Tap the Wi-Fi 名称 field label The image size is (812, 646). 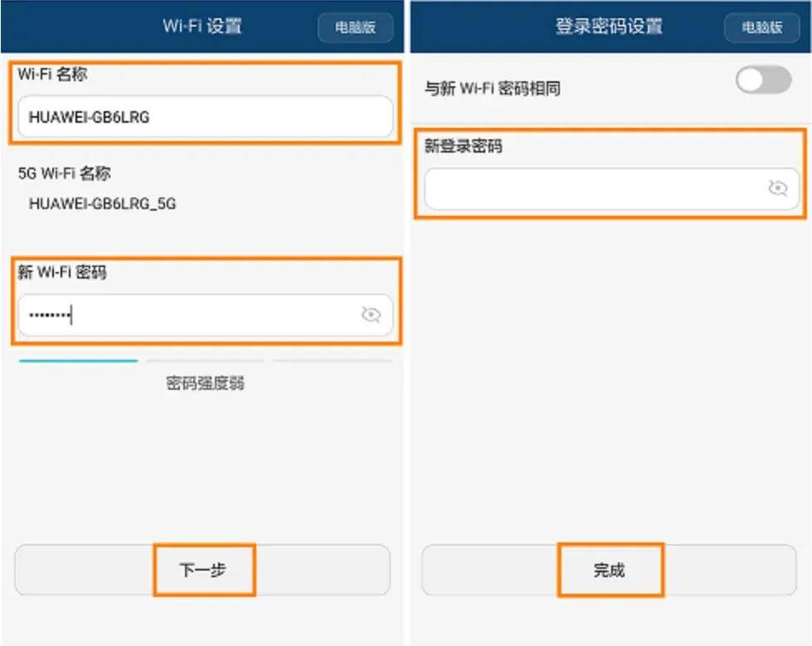click(x=52, y=75)
